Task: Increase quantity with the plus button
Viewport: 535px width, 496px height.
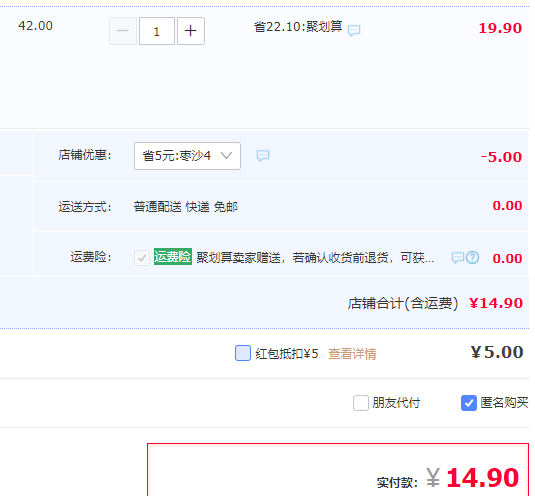Action: pyautogui.click(x=191, y=31)
